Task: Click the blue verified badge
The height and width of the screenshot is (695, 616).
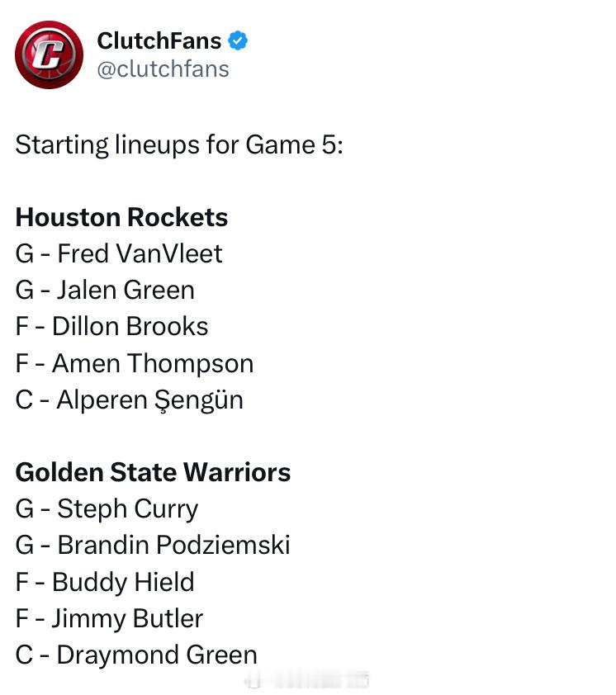Action: click(x=238, y=40)
